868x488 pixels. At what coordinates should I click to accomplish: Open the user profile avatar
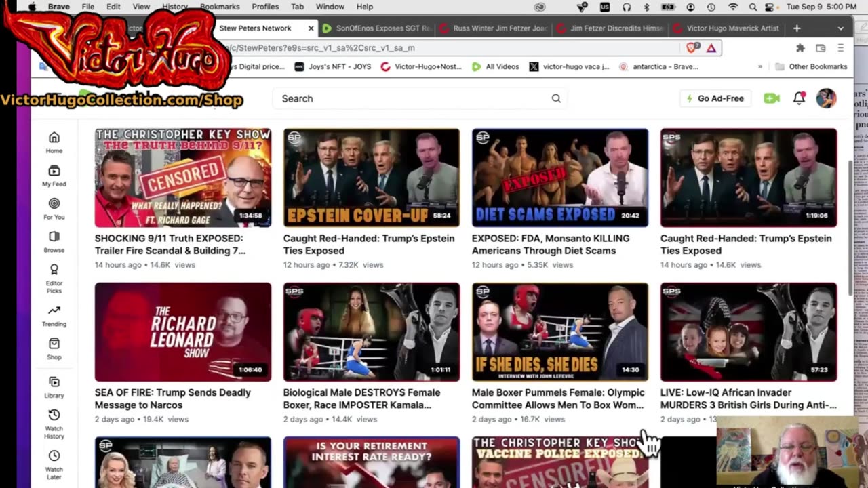(x=826, y=98)
